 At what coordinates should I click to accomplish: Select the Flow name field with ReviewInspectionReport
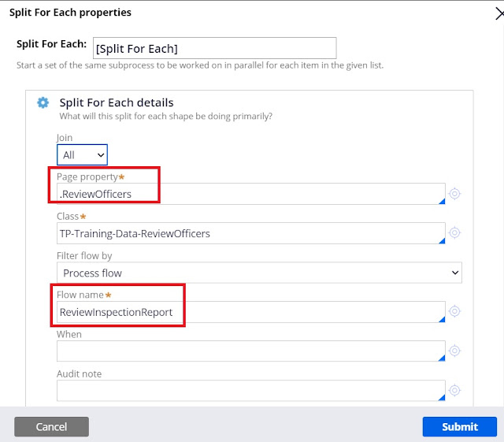[x=250, y=312]
